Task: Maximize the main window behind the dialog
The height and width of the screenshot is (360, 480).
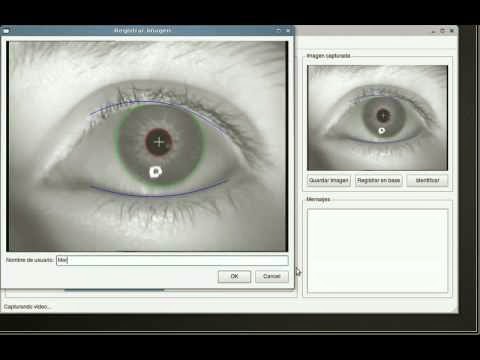Action: pos(443,31)
